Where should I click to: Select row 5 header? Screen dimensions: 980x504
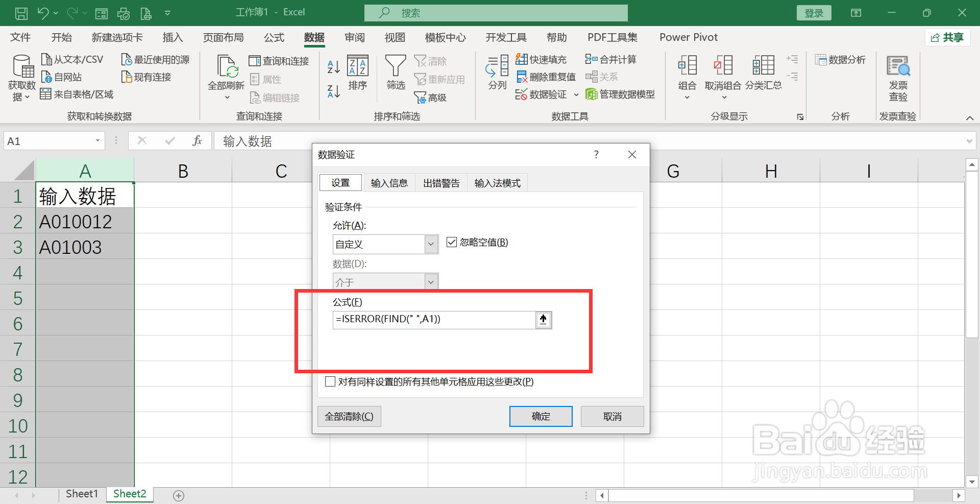(x=18, y=298)
